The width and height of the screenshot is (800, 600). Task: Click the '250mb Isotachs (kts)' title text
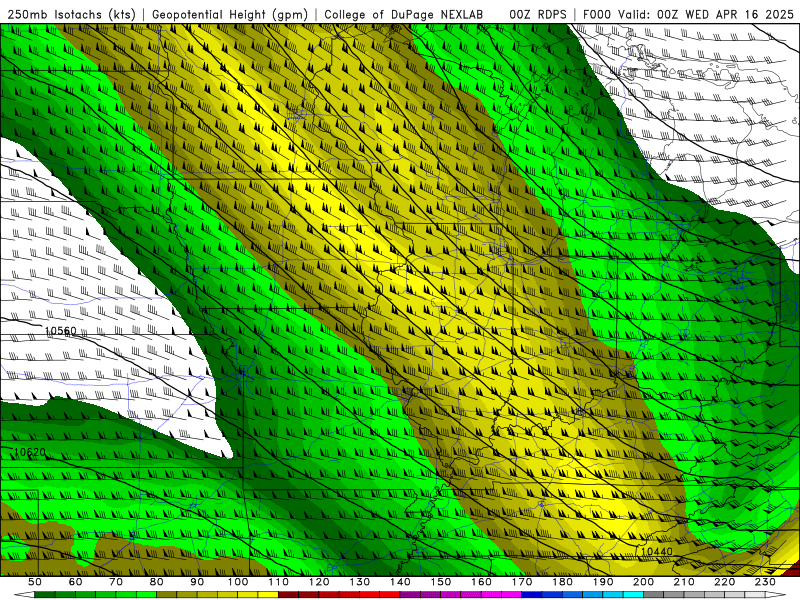click(71, 14)
